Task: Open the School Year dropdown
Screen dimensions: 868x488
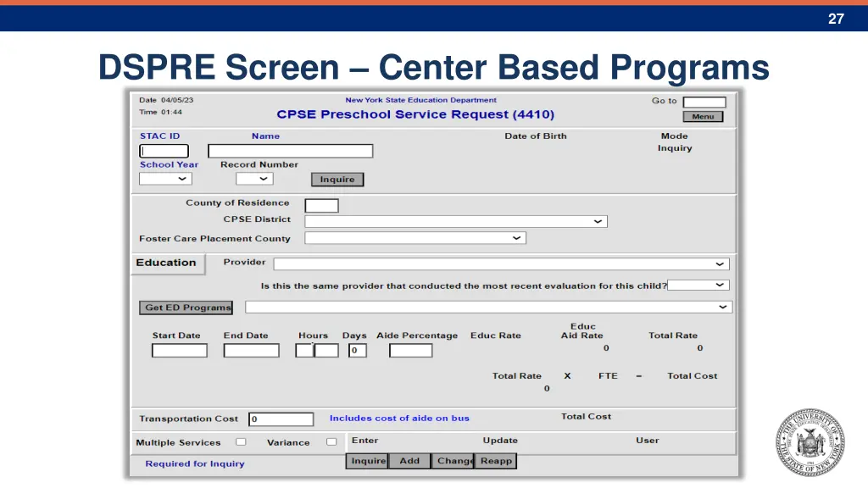Action: click(x=165, y=179)
